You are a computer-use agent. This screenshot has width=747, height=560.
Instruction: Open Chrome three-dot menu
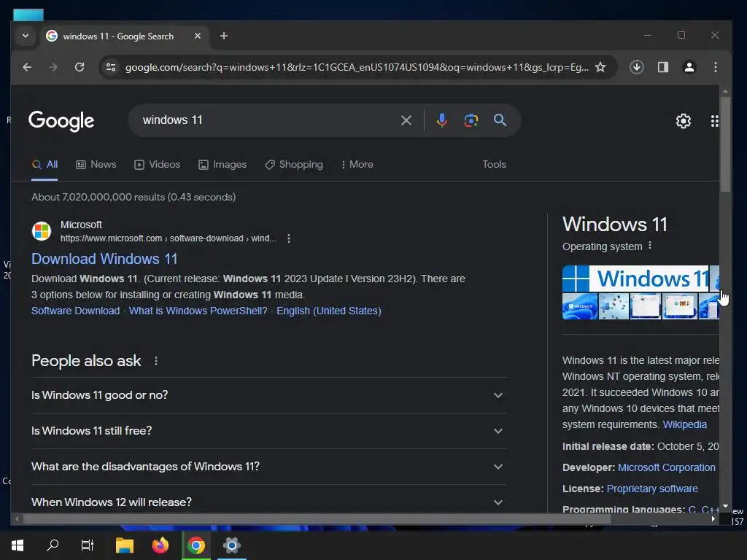coord(715,67)
